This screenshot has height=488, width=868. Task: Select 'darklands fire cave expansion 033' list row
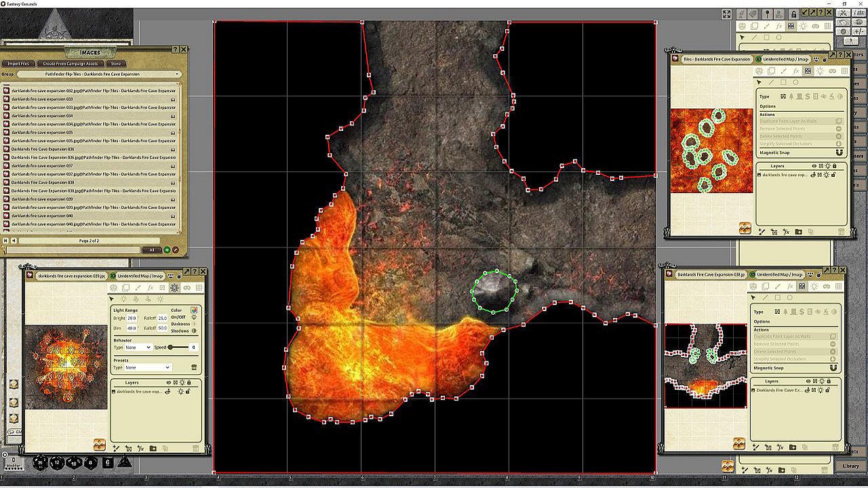89,99
